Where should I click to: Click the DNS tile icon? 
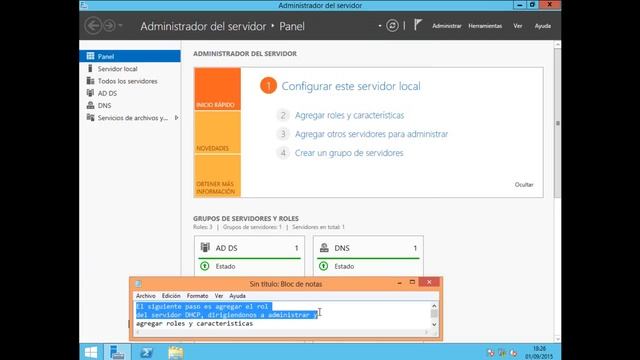[x=324, y=247]
